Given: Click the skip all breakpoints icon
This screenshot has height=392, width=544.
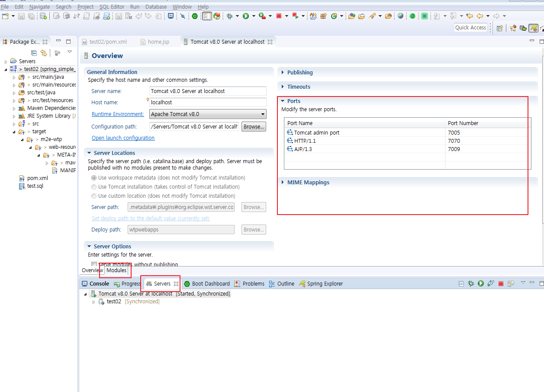Looking at the screenshot, I should pyautogui.click(x=183, y=16).
